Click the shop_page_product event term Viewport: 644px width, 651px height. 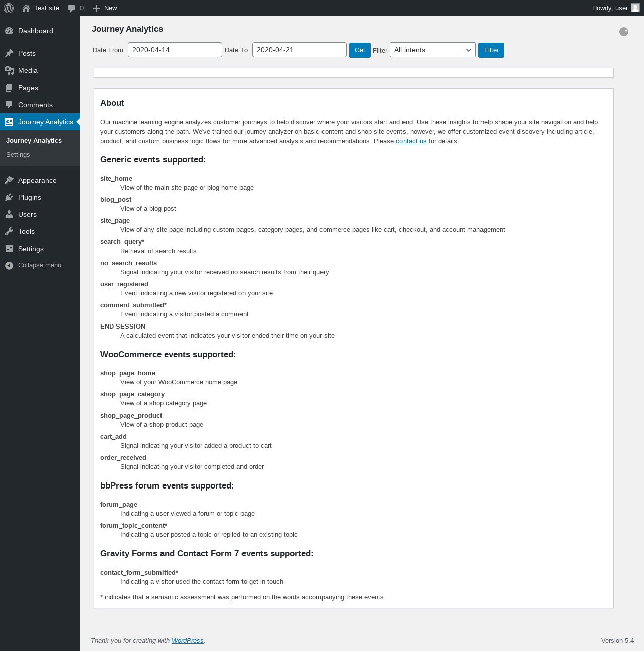(131, 416)
